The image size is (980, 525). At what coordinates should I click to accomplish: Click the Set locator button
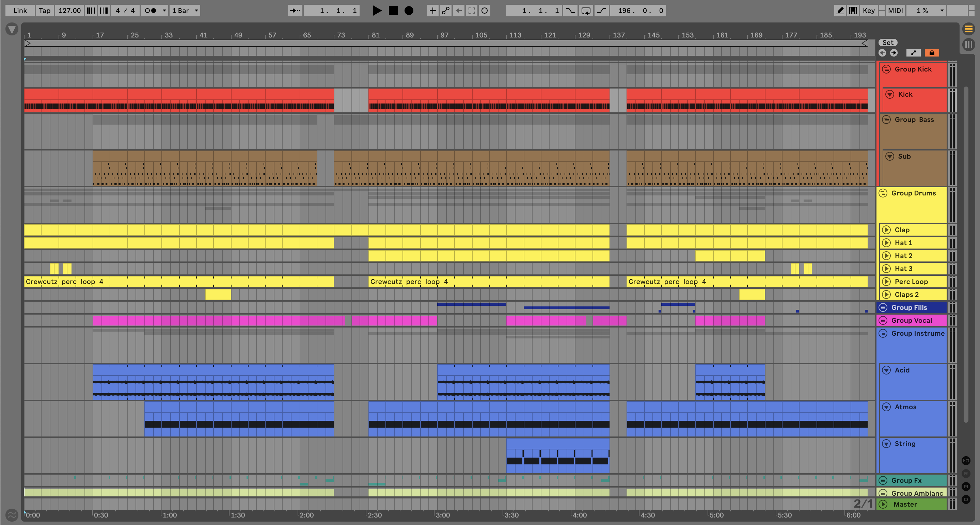(x=888, y=43)
